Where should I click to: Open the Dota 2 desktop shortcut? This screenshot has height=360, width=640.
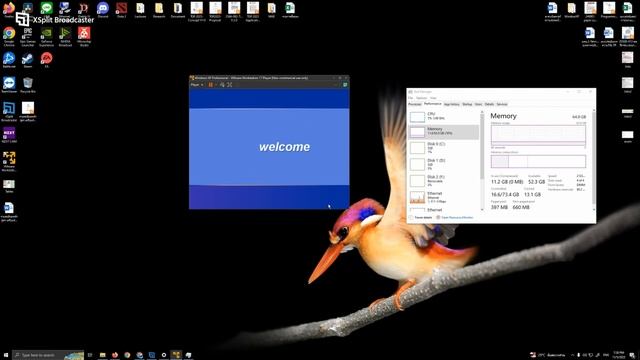tap(121, 10)
